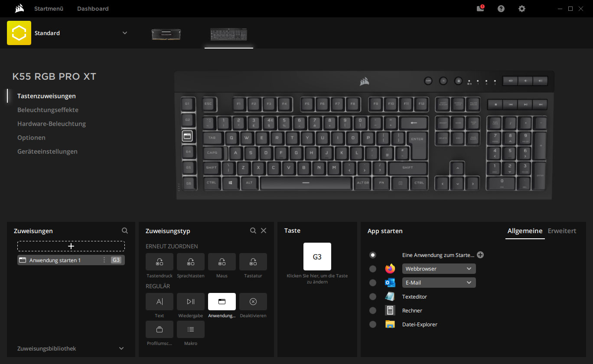This screenshot has height=364, width=593.
Task: Choose the Sprachtasten remap type
Action: pos(191,262)
